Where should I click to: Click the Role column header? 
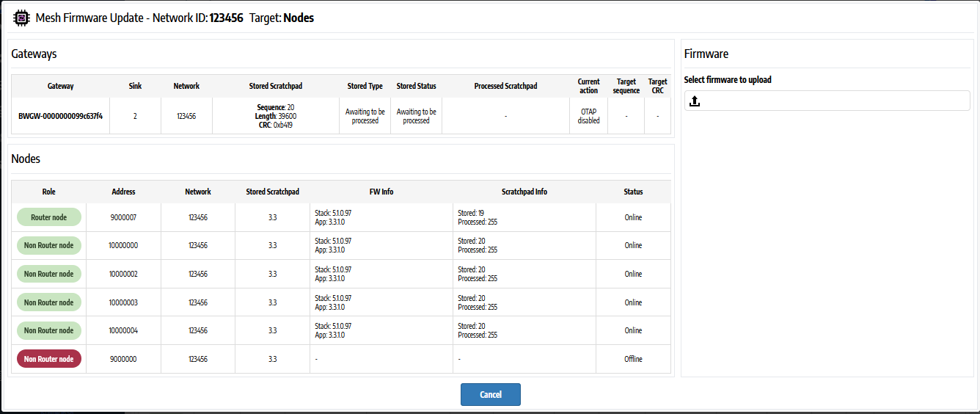(49, 192)
